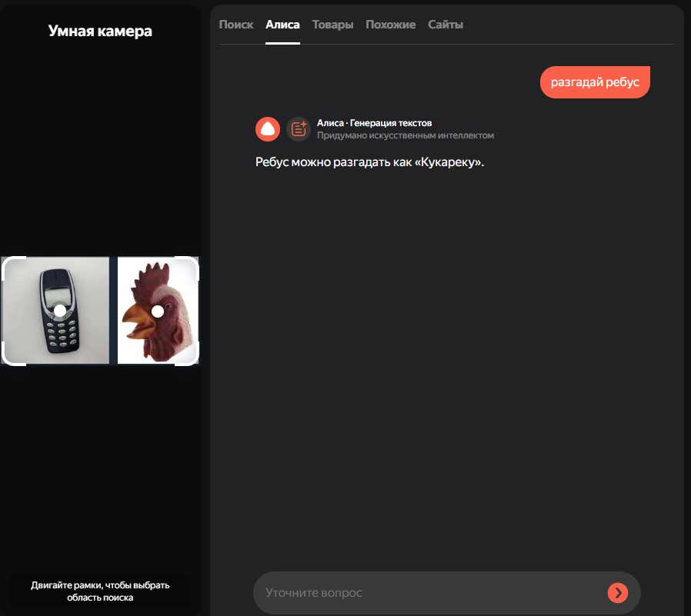Viewport: 691px width, 616px height.
Task: Click the Кукареку answer text
Action: 369,162
